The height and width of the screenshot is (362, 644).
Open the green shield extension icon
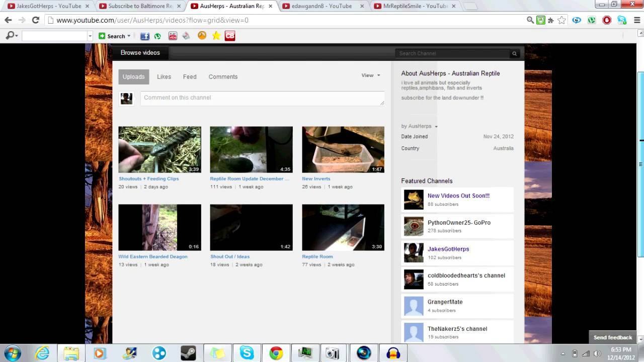click(x=541, y=20)
